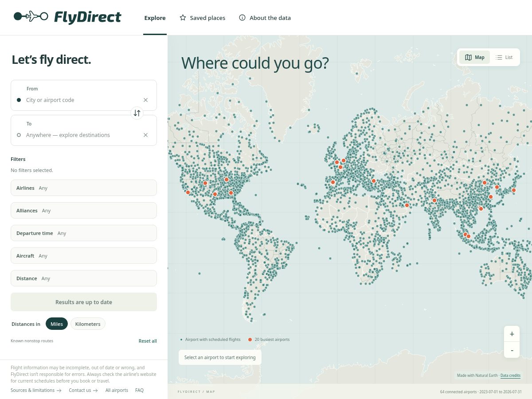Screen dimensions: 532x399
Task: Select the busiest airport marker in Los Angeles area
Action: (x=188, y=192)
